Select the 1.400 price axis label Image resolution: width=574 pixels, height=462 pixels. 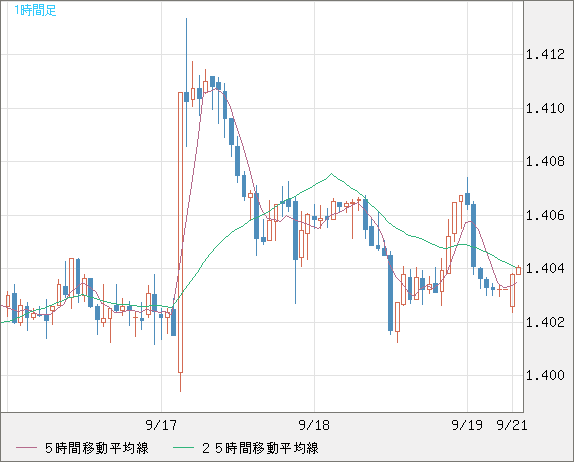click(545, 375)
